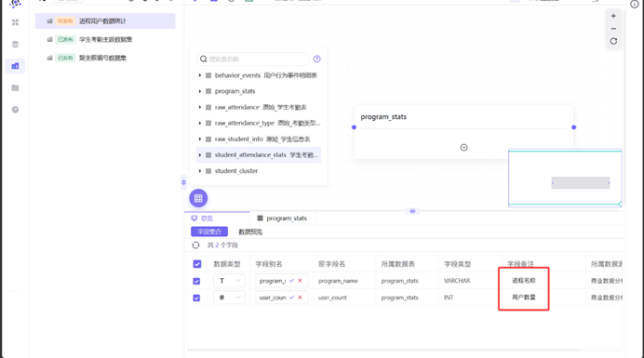Expand the program_stats table in list
Screen dimensions: 644x358
pyautogui.click(x=200, y=91)
